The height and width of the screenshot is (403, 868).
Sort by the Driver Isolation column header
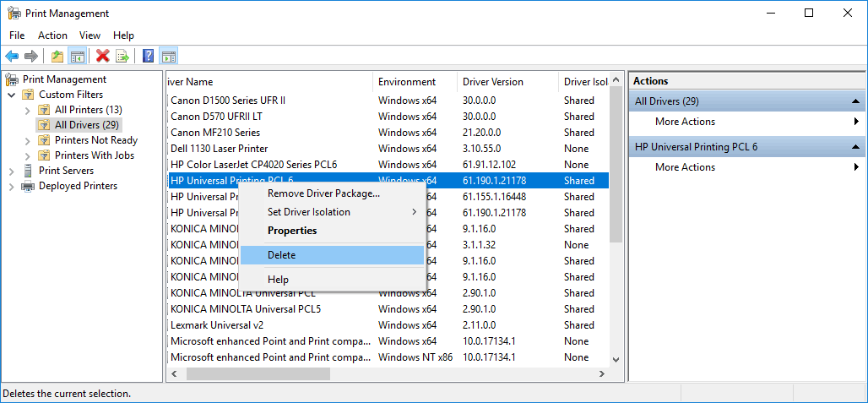584,82
